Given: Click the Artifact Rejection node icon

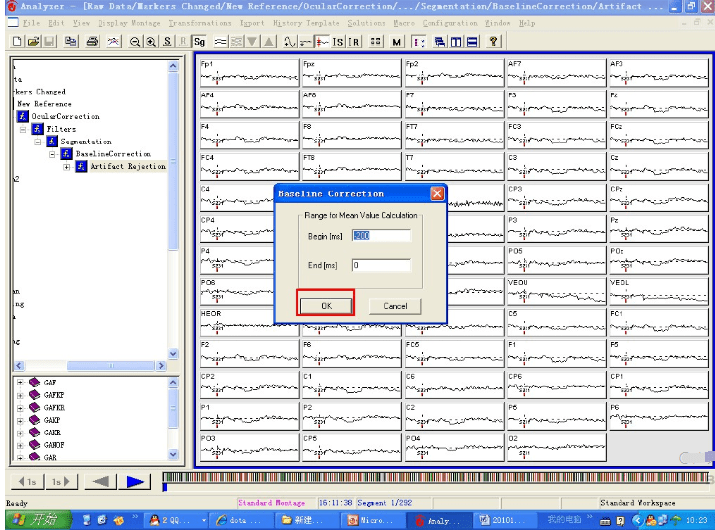Looking at the screenshot, I should (x=81, y=166).
